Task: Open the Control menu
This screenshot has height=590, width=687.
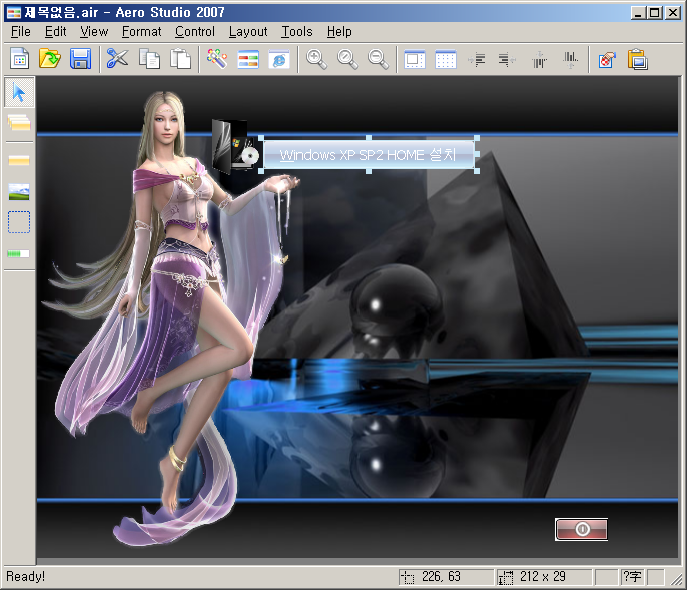Action: coord(195,32)
